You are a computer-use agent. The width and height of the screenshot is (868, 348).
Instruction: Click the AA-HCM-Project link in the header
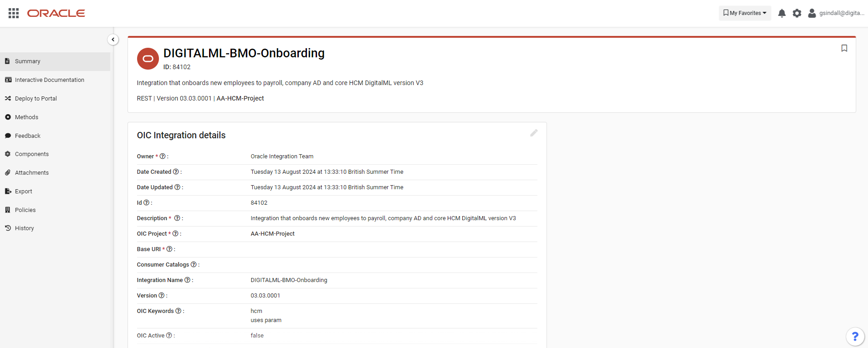pos(240,98)
